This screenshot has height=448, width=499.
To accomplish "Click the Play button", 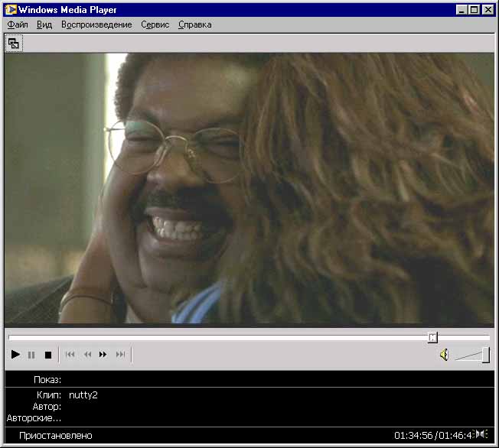I will (15, 354).
